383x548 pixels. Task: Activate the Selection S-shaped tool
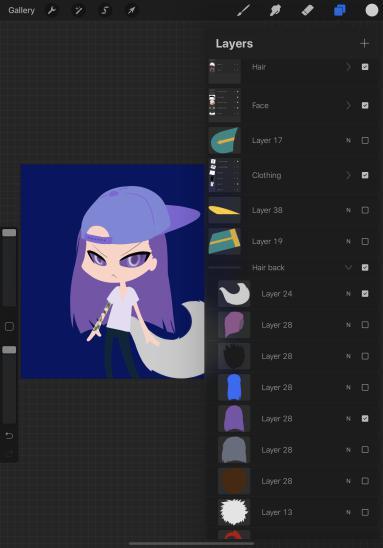point(105,10)
